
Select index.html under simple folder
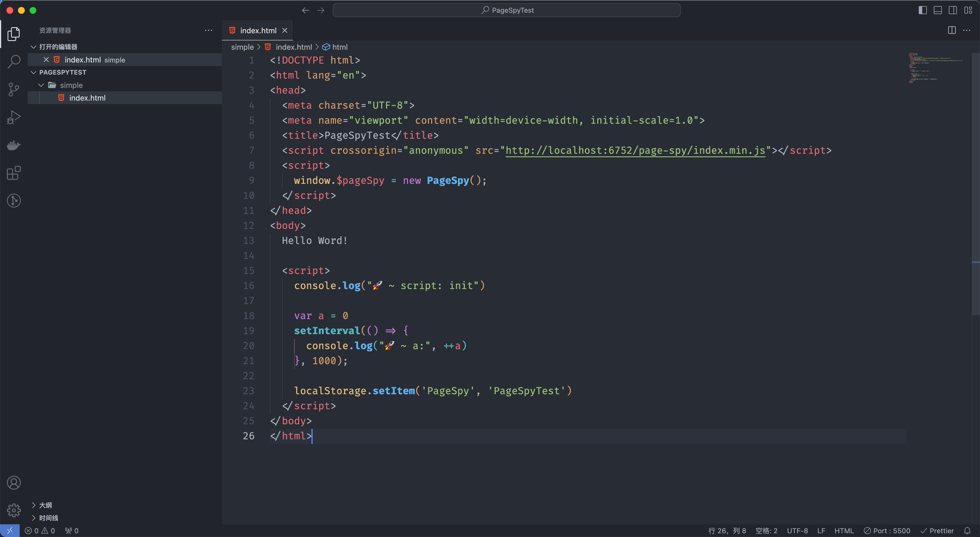[x=125, y=98]
